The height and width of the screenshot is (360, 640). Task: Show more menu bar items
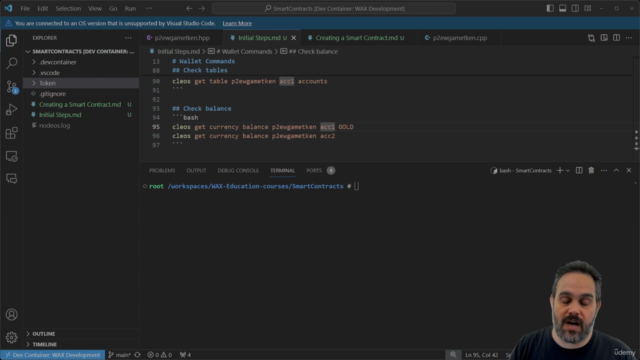149,9
